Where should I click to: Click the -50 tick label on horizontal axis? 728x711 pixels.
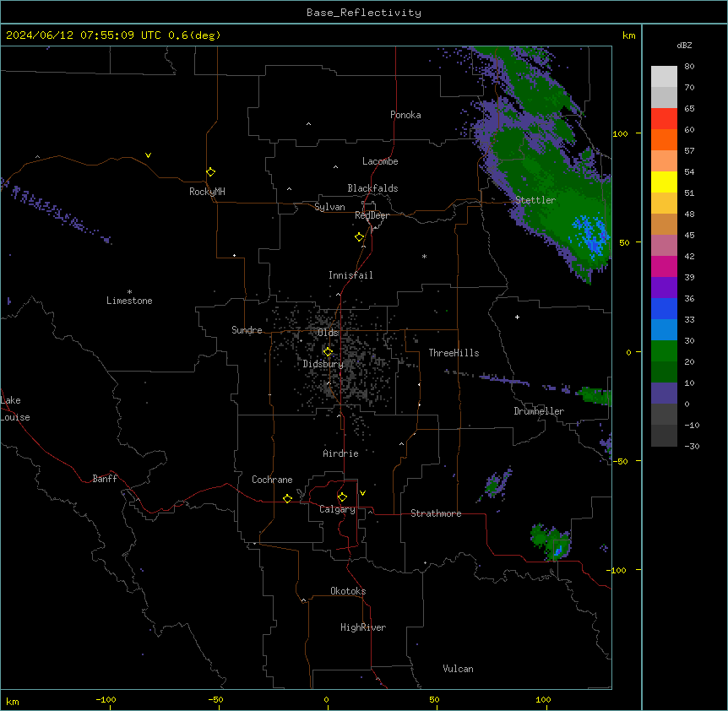click(215, 699)
